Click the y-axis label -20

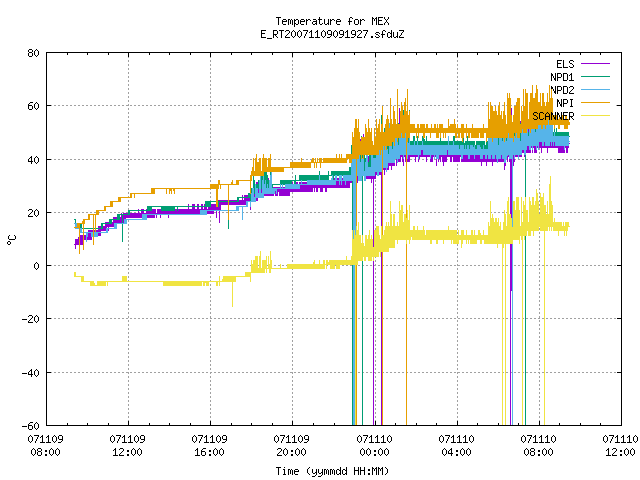tap(31, 319)
